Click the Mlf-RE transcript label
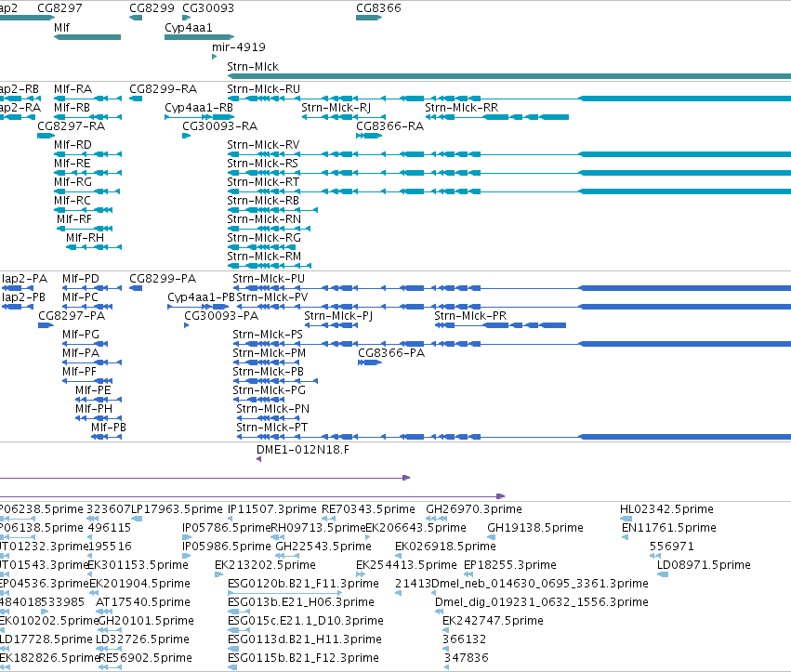The image size is (791, 672). (73, 164)
